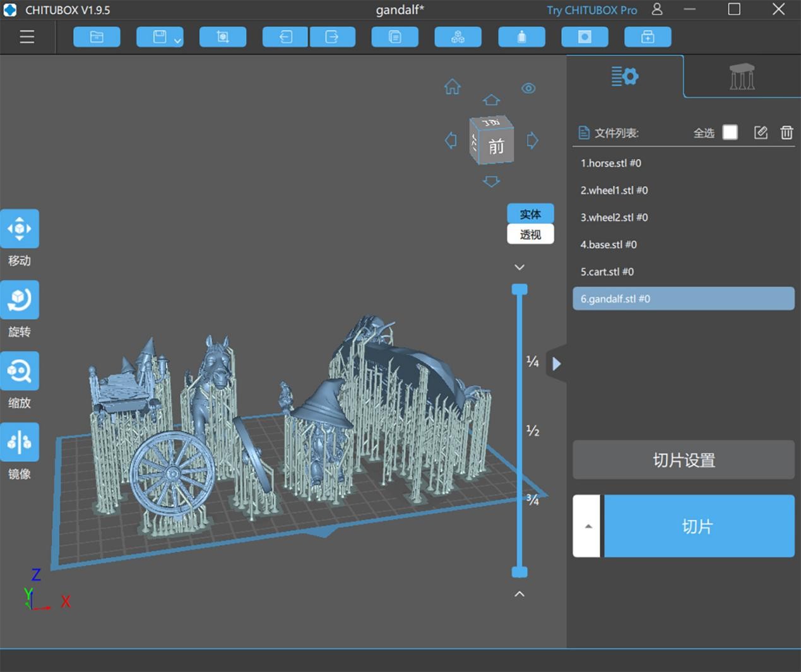The image size is (801, 672).
Task: Delete selected file with trash icon
Action: click(786, 133)
